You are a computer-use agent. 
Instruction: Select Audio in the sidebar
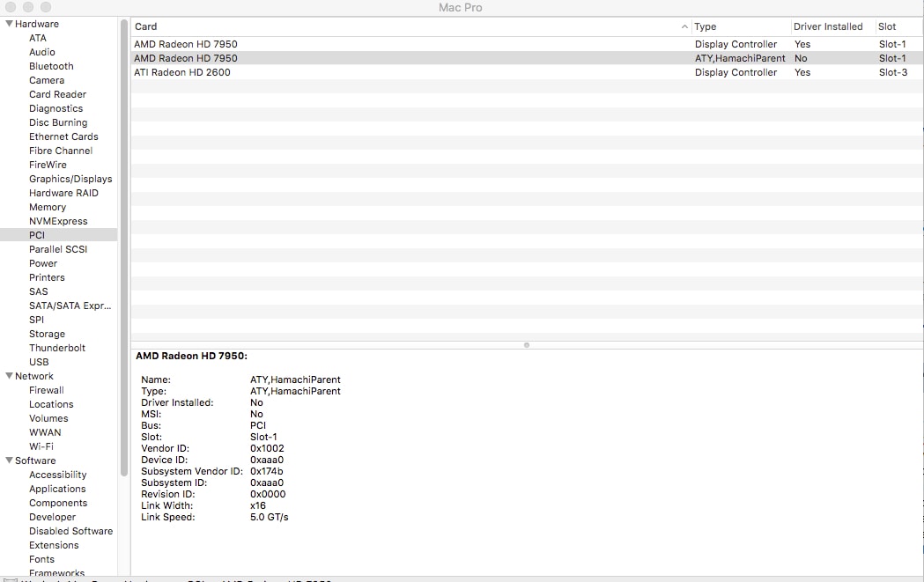pos(41,52)
